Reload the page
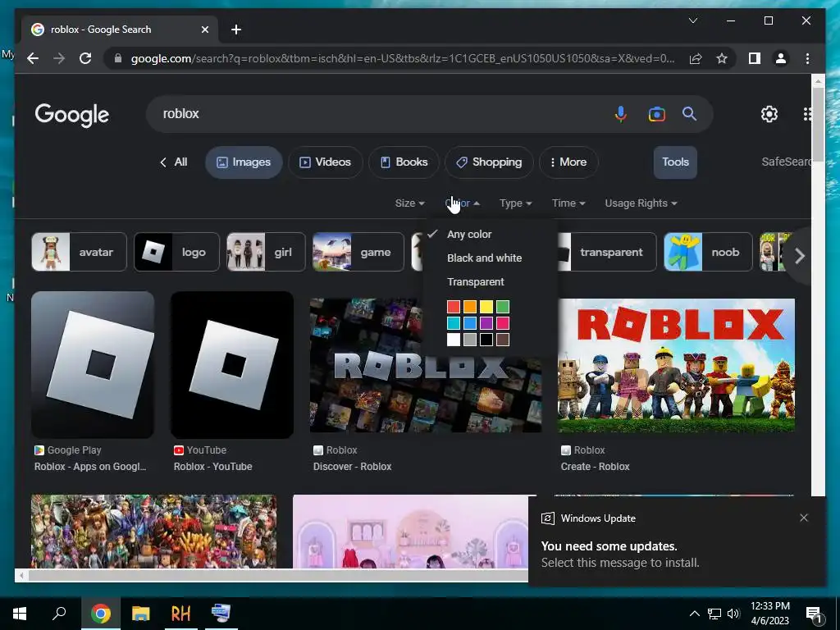Viewport: 840px width, 630px height. [x=85, y=58]
